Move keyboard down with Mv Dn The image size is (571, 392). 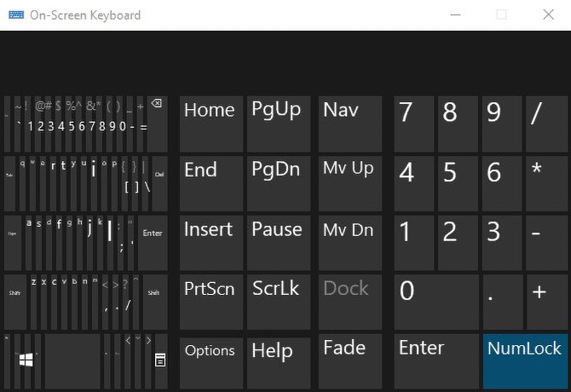coord(350,242)
